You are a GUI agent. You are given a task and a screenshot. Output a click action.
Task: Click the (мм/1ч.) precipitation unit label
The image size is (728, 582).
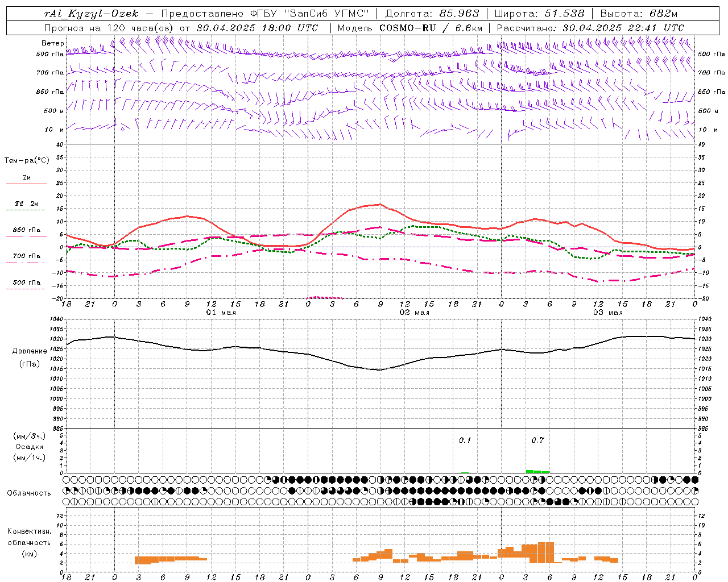pyautogui.click(x=29, y=458)
